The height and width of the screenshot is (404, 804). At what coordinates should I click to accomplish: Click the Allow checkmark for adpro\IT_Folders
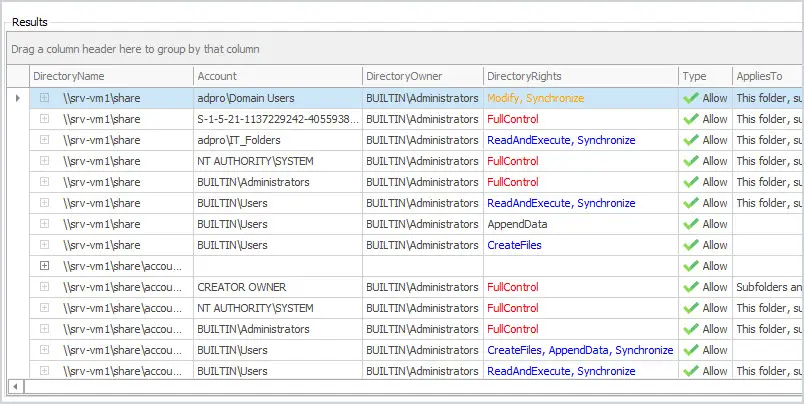click(691, 140)
